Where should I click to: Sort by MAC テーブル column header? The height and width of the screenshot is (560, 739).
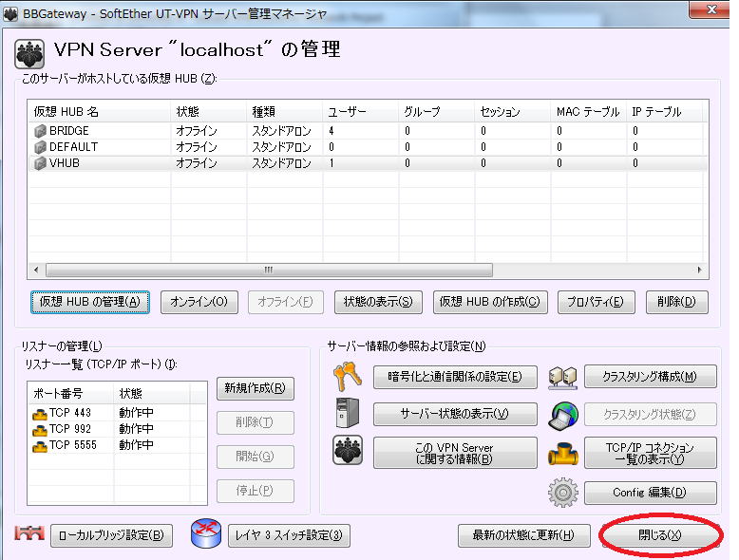tap(588, 112)
